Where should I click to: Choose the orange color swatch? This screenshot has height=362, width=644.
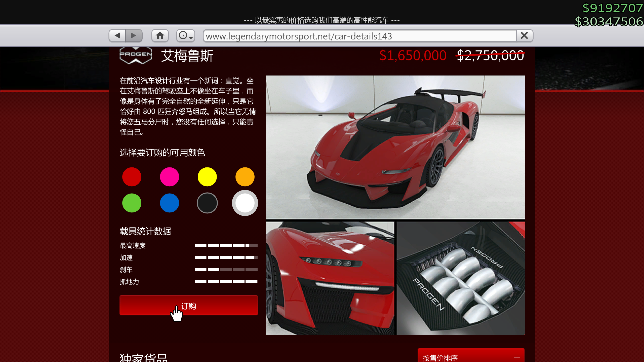[x=245, y=177]
